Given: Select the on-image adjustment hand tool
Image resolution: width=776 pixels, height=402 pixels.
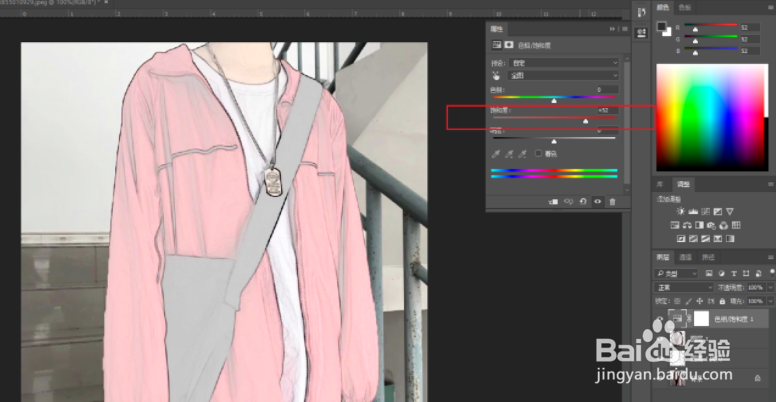Looking at the screenshot, I should [496, 76].
